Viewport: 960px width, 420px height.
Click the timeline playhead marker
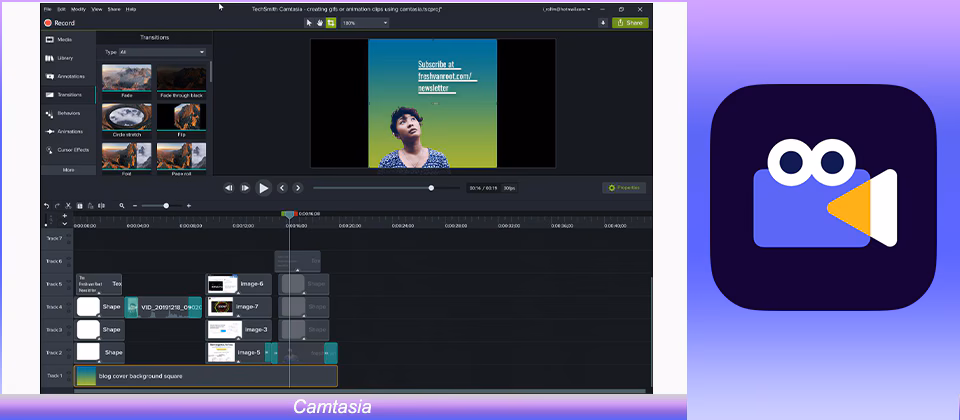pyautogui.click(x=290, y=214)
